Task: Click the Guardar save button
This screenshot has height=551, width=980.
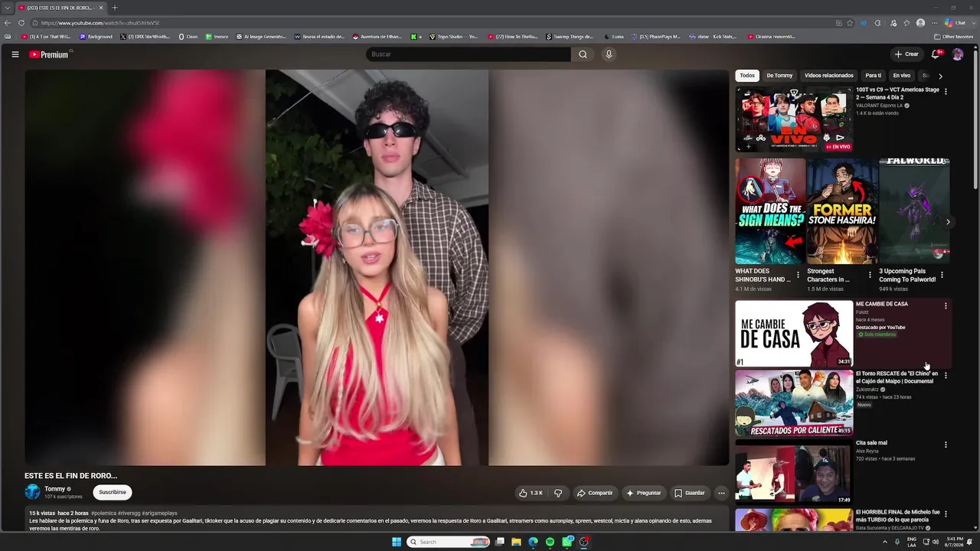Action: 689,493
